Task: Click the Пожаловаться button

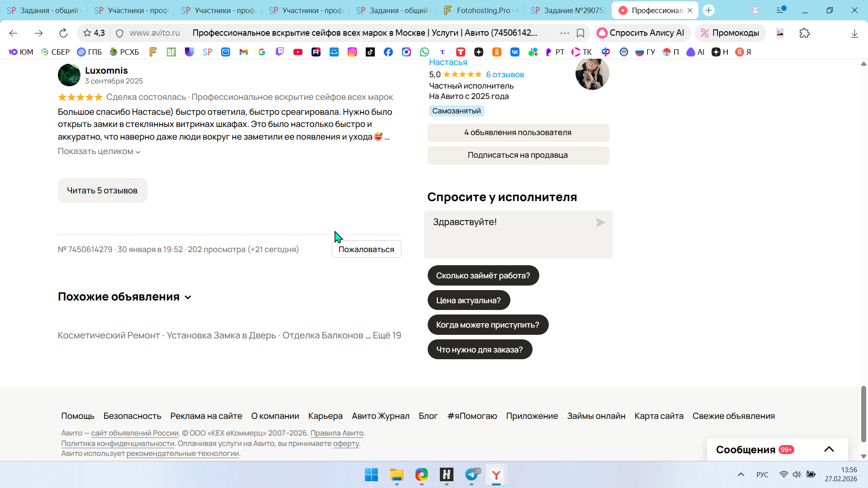Action: [366, 249]
